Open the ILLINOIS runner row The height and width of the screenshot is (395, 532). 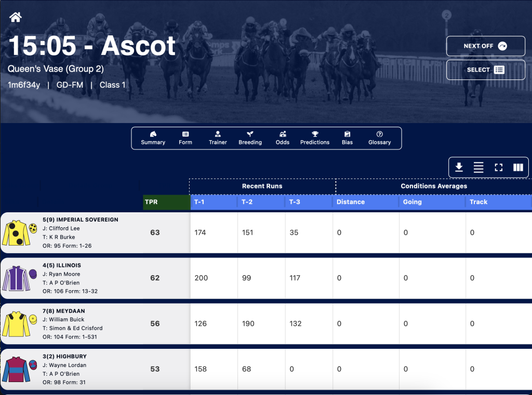266,278
